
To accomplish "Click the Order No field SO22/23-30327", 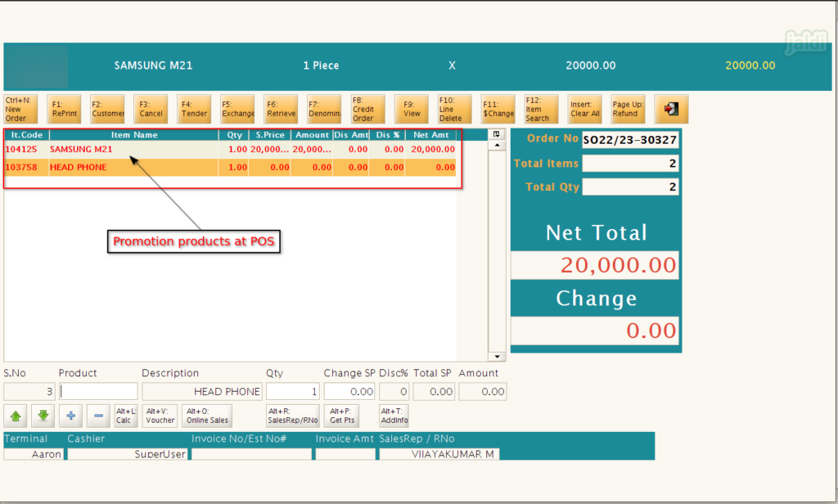I will pyautogui.click(x=630, y=140).
